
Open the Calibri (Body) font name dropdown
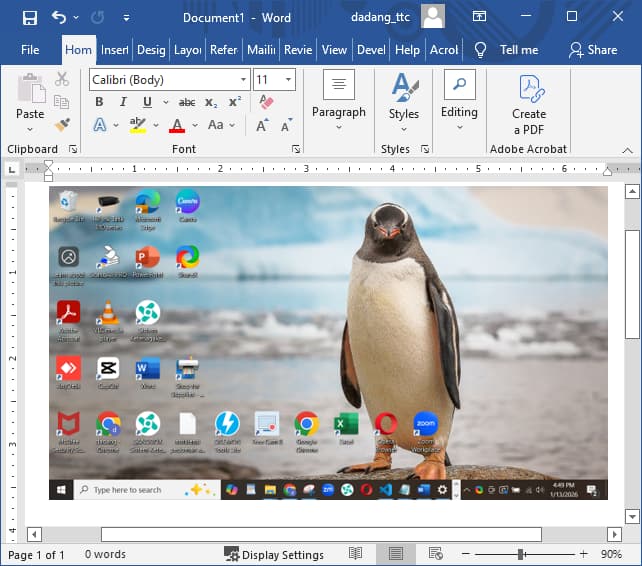tap(243, 80)
